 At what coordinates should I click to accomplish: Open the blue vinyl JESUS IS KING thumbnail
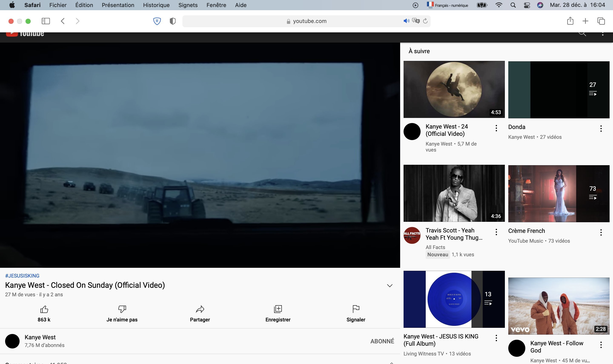[x=454, y=299]
